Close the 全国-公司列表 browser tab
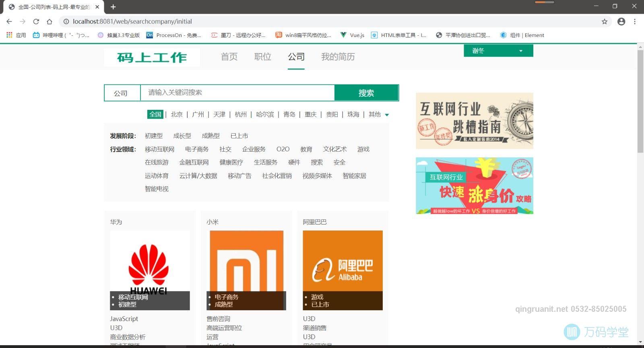644x348 pixels. click(x=97, y=7)
